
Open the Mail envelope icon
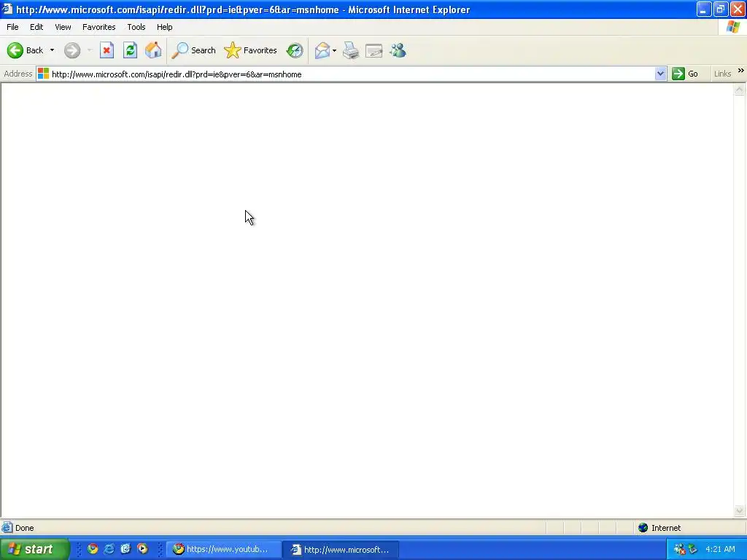tap(322, 50)
